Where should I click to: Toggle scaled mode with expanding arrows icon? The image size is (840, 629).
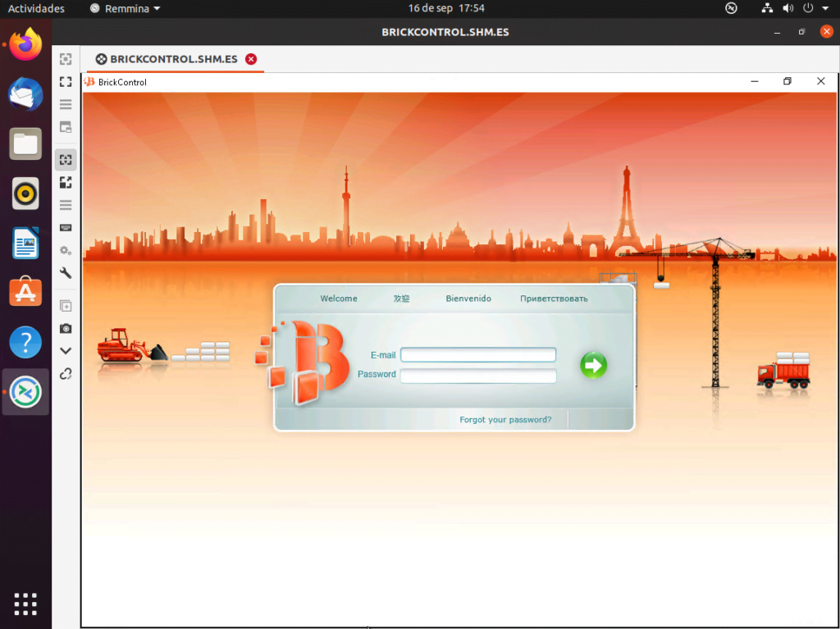coord(66,183)
